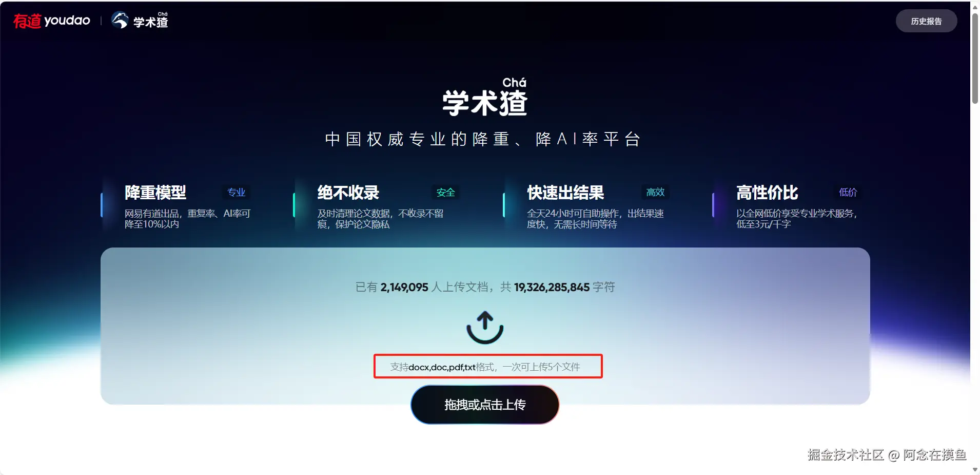980x475 pixels.
Task: Click the page vertical scrollbar thumb
Action: click(975, 58)
